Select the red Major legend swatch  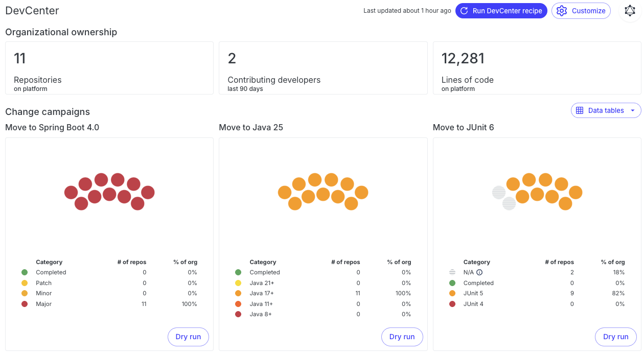click(x=25, y=304)
